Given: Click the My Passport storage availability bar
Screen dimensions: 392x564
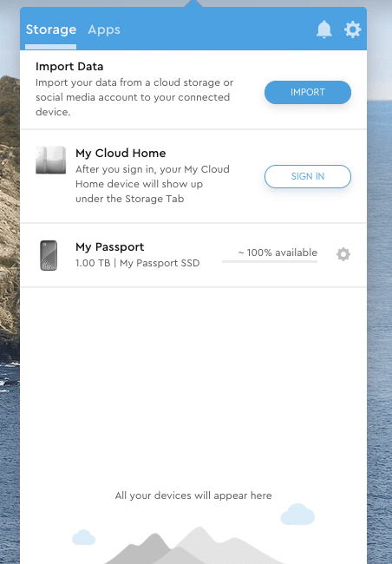Looking at the screenshot, I should pyautogui.click(x=270, y=261).
